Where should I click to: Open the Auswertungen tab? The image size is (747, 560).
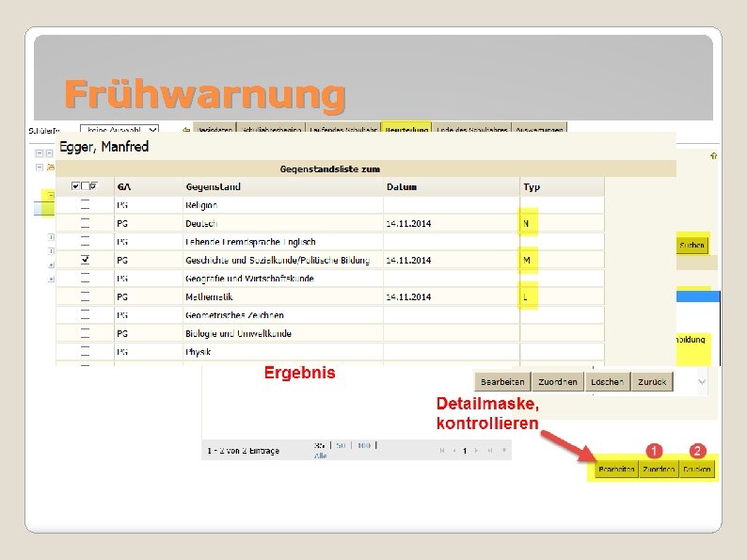coord(539,129)
